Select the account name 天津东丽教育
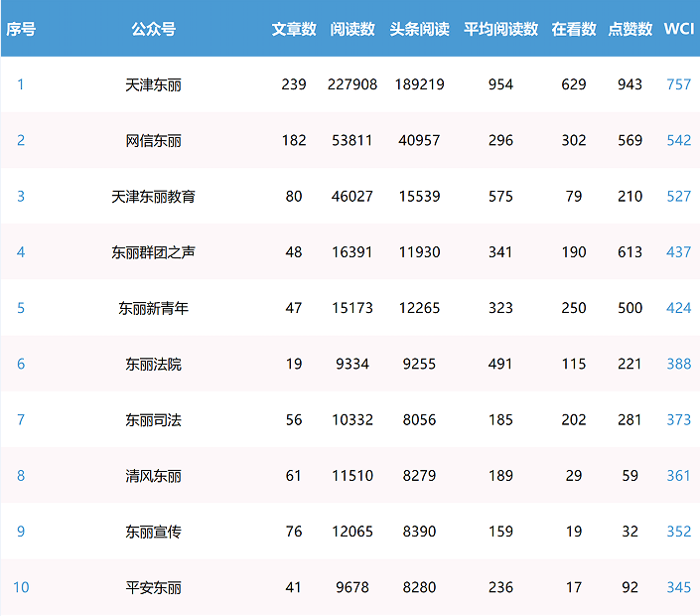 154,196
